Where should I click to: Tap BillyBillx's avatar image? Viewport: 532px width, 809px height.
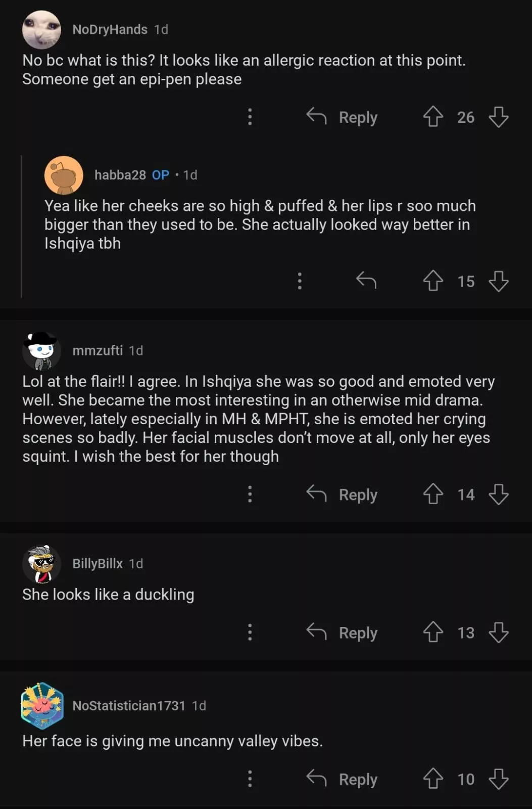41,564
